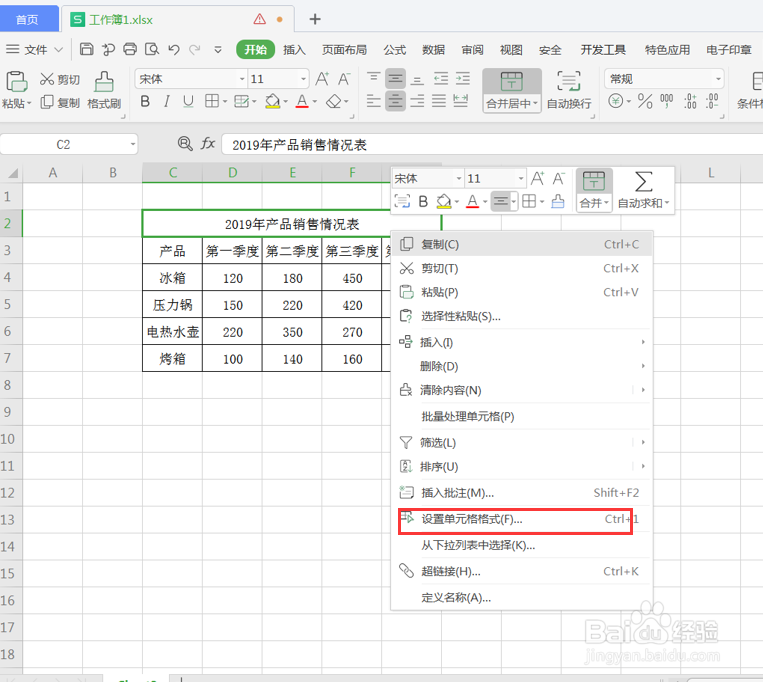Open mini toolbar font 宋体 dropdown
Image resolution: width=763 pixels, height=682 pixels.
pos(458,179)
